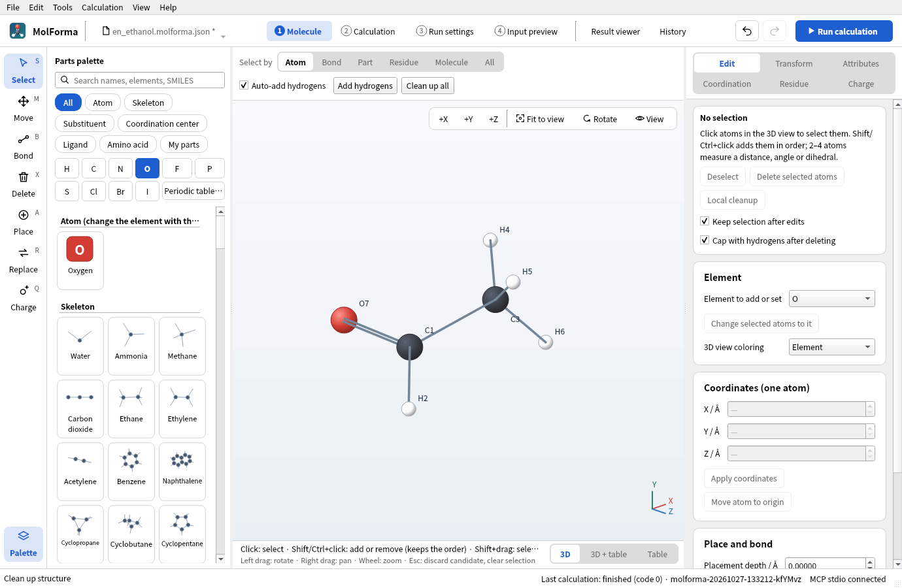Activate the Select tool in sidebar
This screenshot has height=588, width=902.
(x=24, y=71)
